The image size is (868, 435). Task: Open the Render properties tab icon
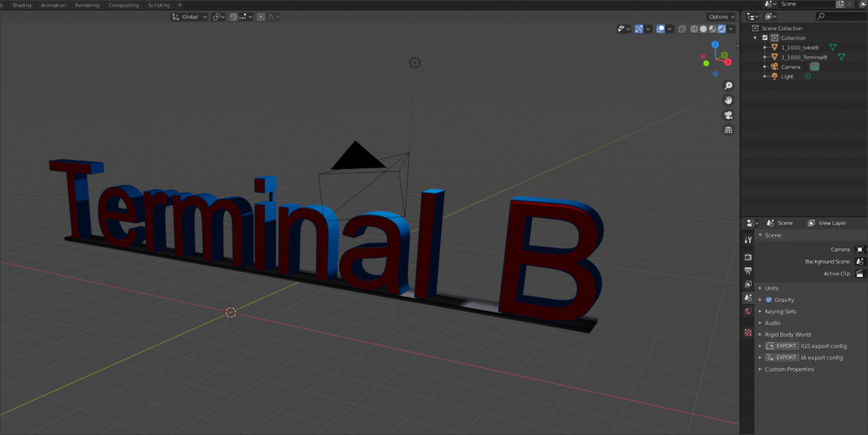pyautogui.click(x=748, y=257)
